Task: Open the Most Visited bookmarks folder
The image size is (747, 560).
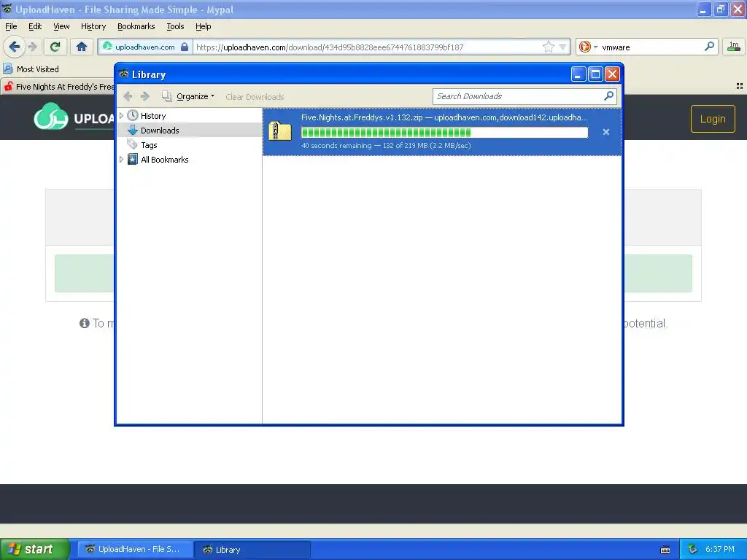Action: click(x=31, y=69)
